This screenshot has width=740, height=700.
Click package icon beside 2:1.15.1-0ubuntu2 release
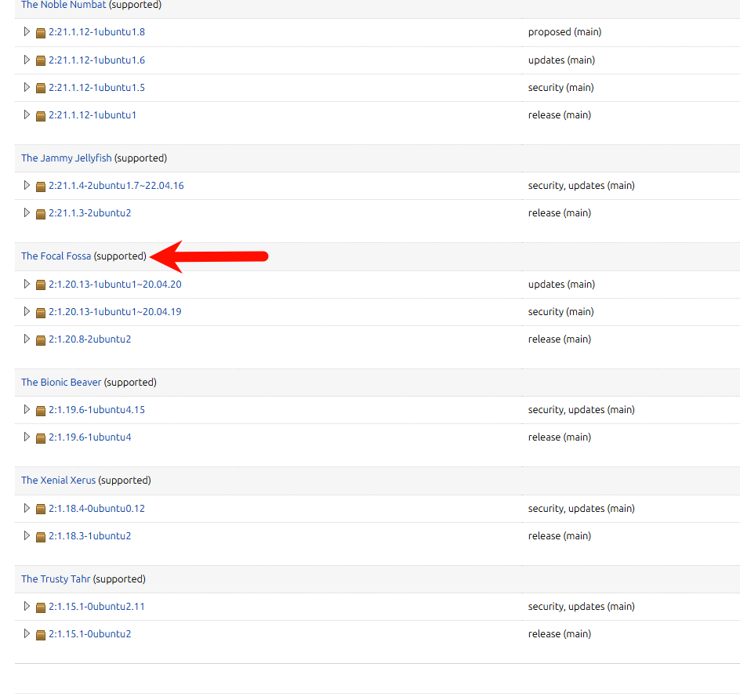point(41,634)
